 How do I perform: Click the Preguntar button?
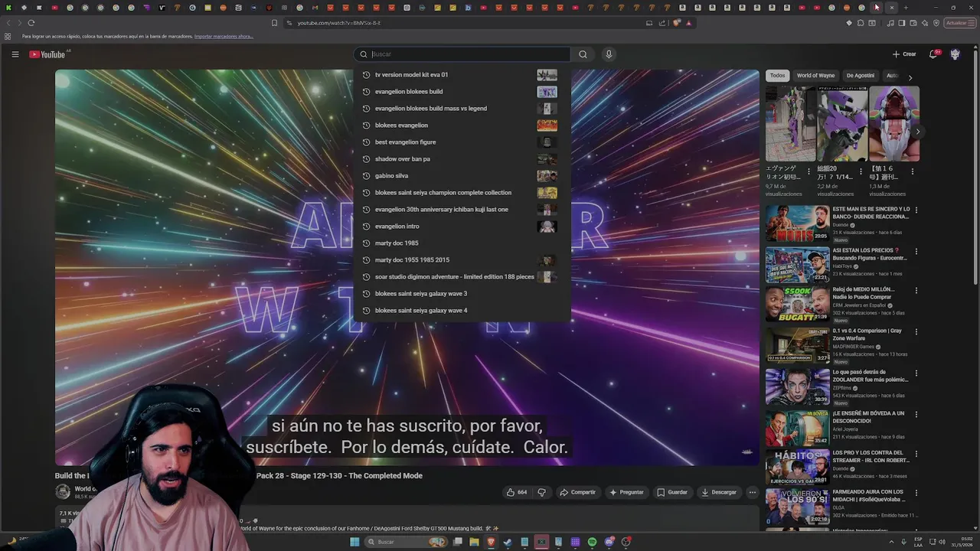pyautogui.click(x=626, y=492)
